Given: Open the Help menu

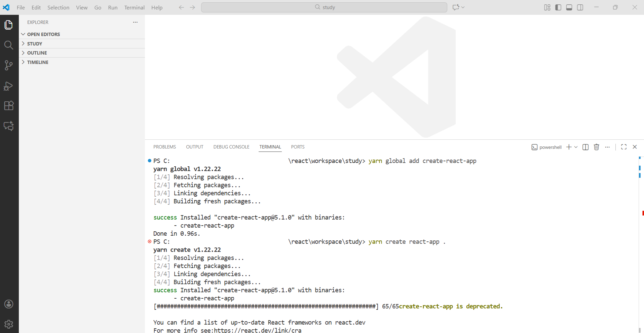Looking at the screenshot, I should [157, 7].
